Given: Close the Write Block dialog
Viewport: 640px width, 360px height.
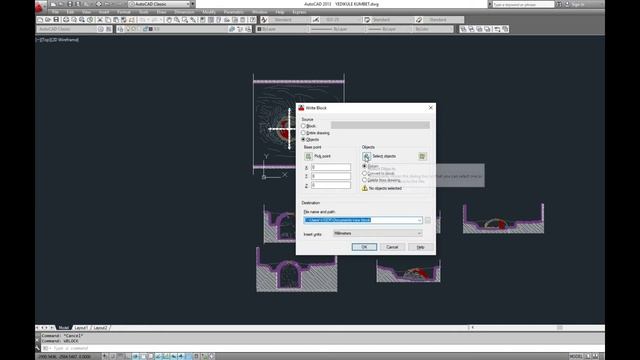Looking at the screenshot, I should click(x=430, y=108).
